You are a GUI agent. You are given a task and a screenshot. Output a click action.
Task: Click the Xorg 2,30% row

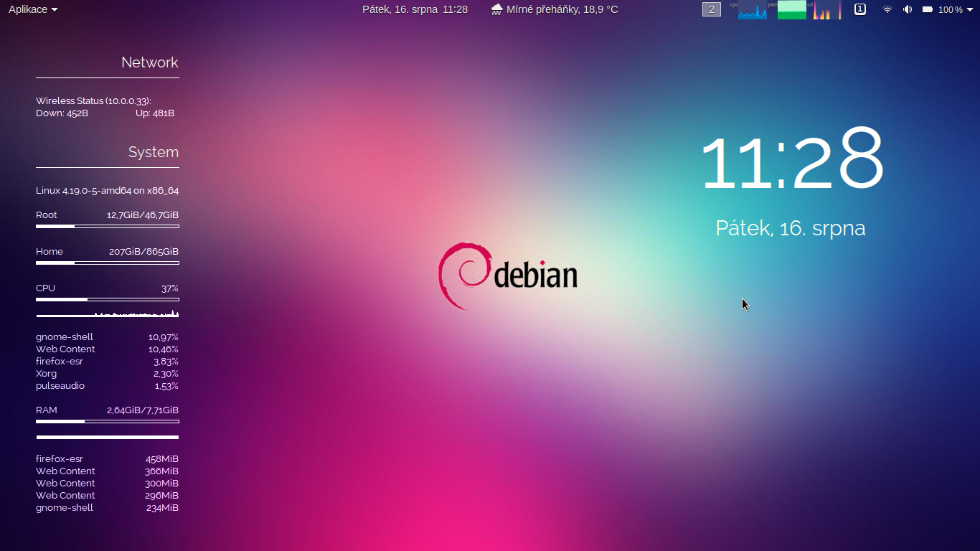tap(108, 374)
